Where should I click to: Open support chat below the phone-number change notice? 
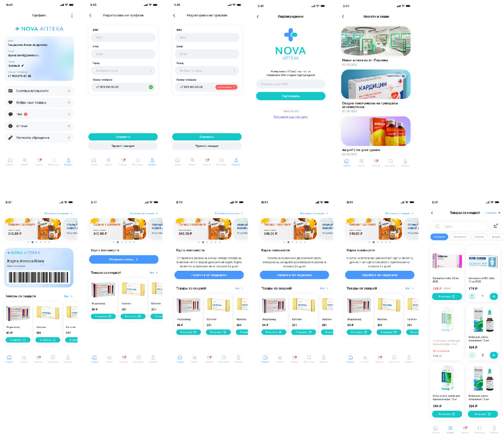click(209, 275)
